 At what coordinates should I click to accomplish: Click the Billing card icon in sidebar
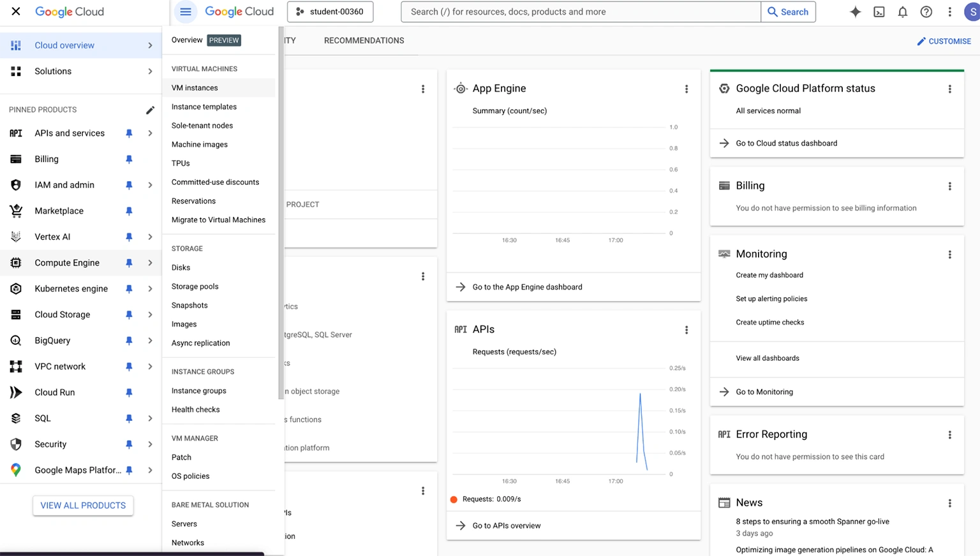[x=16, y=159]
